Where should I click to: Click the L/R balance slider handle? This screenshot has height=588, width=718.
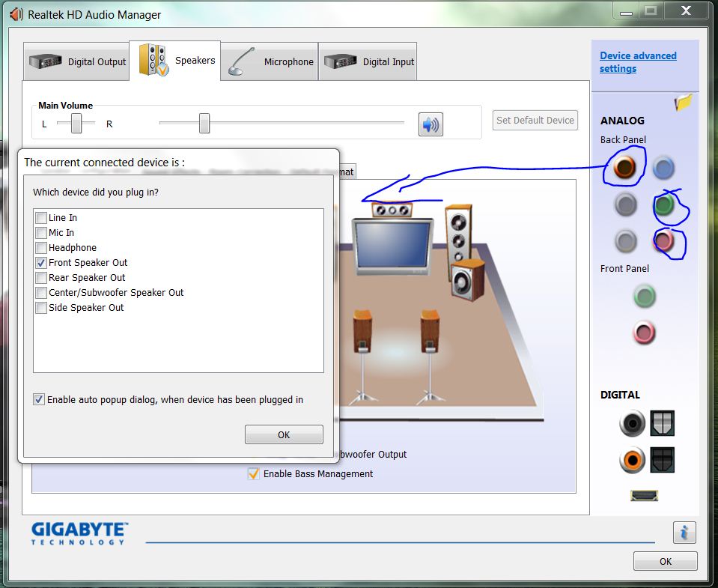click(x=76, y=123)
